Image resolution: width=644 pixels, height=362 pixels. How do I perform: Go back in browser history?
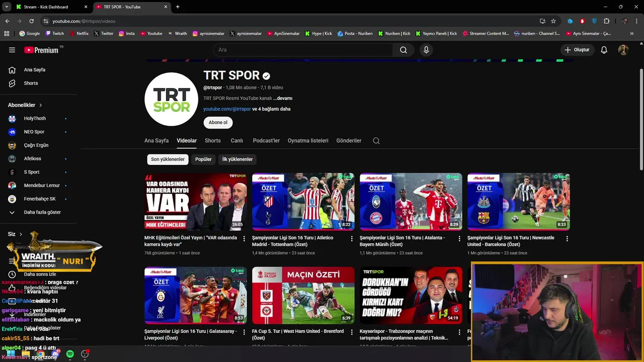click(7, 21)
